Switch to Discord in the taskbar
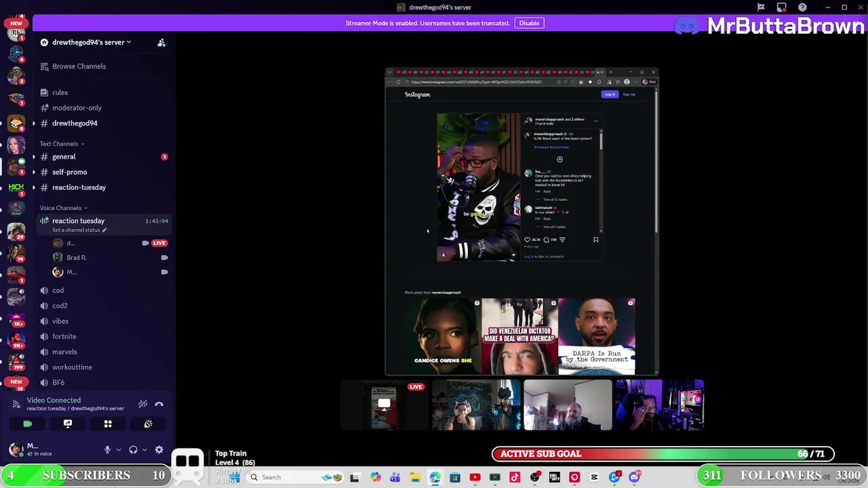This screenshot has height=488, width=868. (635, 477)
